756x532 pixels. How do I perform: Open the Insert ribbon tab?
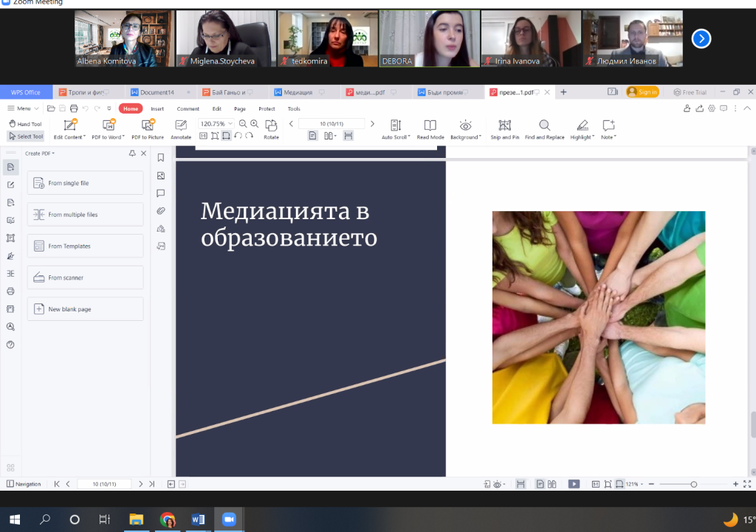(x=157, y=109)
